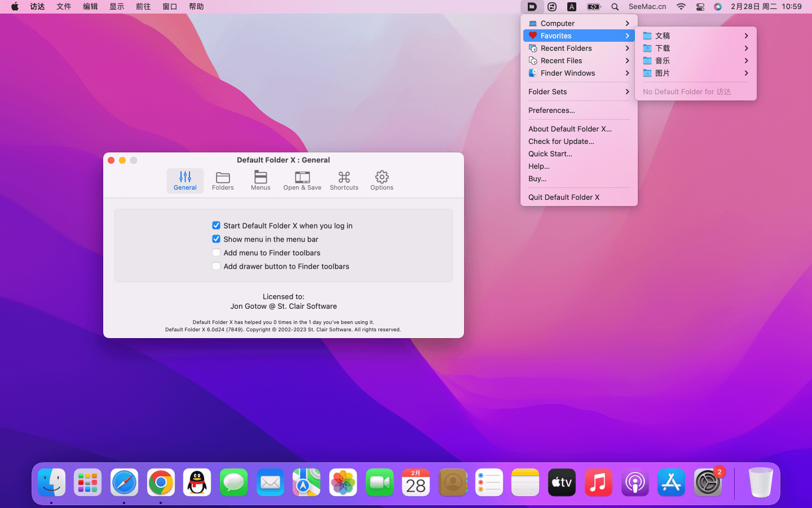Open the General preferences tab
The height and width of the screenshot is (508, 812).
[185, 181]
